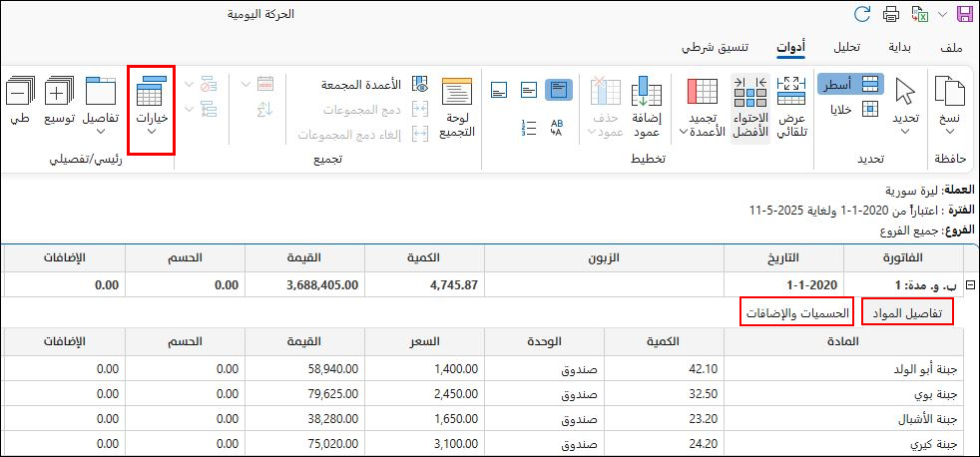Sort by the التاريخ column header

[783, 257]
